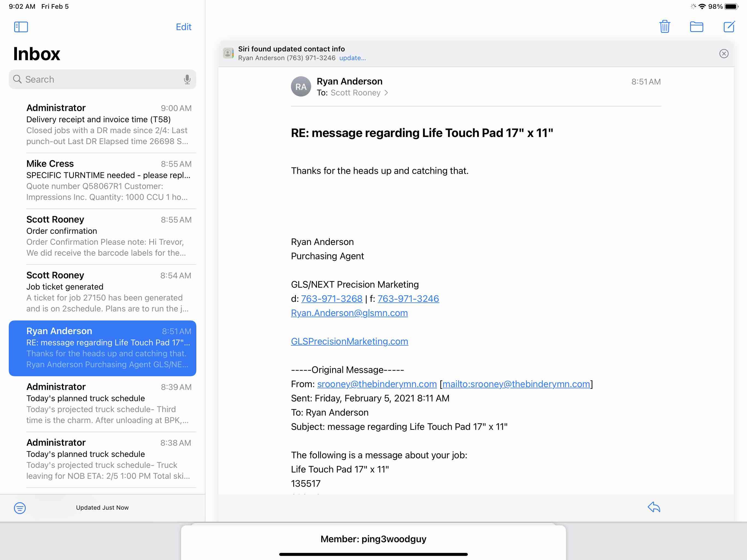Expand recipient Scott Rooney details chevron
747x560 pixels.
[386, 93]
